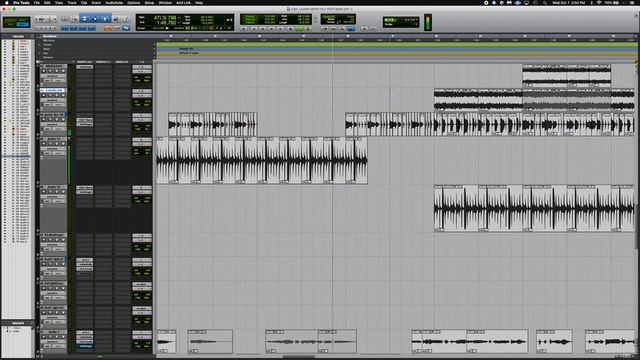Toggle input monitoring on Audio 11 track
The image size is (640, 360).
point(50,144)
